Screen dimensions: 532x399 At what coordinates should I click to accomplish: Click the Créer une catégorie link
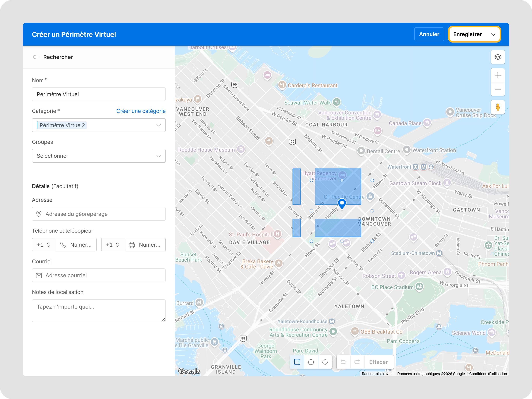tap(141, 111)
